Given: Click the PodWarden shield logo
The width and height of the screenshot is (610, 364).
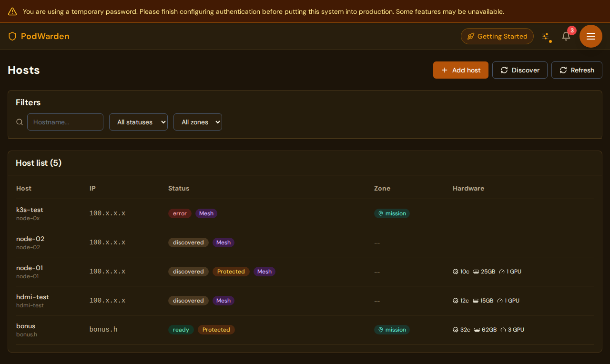Looking at the screenshot, I should [x=12, y=36].
